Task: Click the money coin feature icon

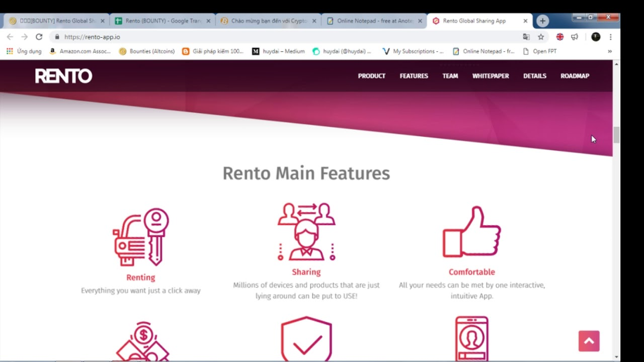Action: (x=143, y=341)
